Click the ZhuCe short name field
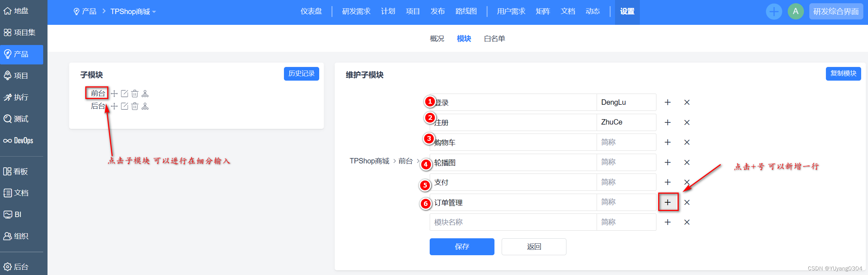Image resolution: width=868 pixels, height=275 pixels. coord(627,122)
